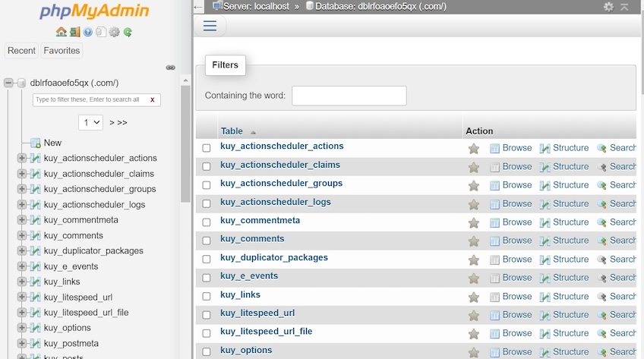Star the kuy_e_events table row
The height and width of the screenshot is (359, 644).
474,279
